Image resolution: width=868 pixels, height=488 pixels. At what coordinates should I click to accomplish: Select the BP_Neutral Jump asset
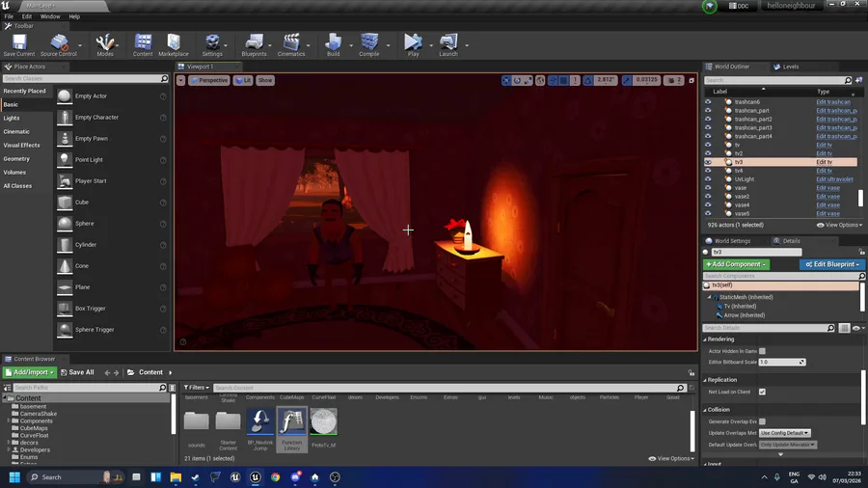[260, 429]
